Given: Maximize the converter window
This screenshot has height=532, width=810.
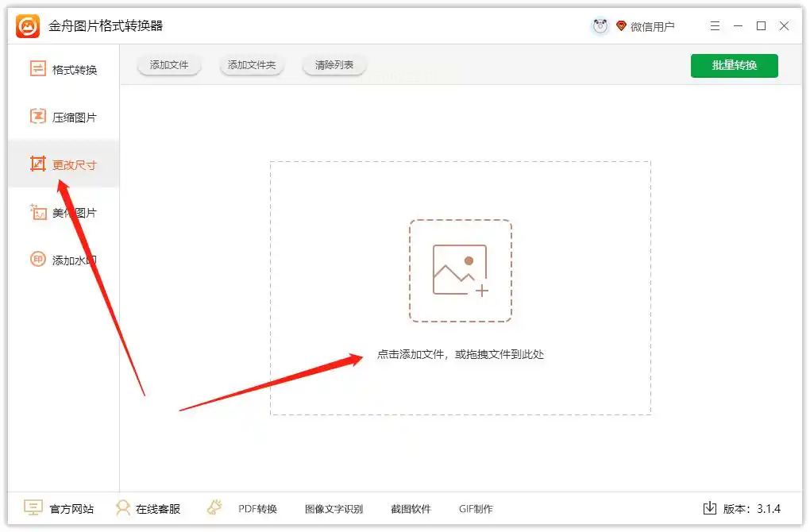Looking at the screenshot, I should click(761, 26).
